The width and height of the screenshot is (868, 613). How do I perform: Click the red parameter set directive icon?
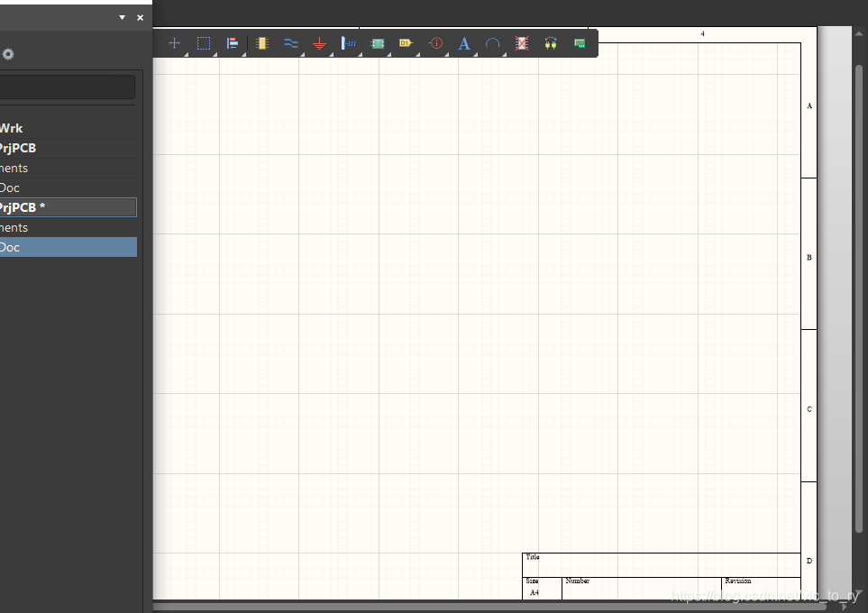[x=435, y=43]
